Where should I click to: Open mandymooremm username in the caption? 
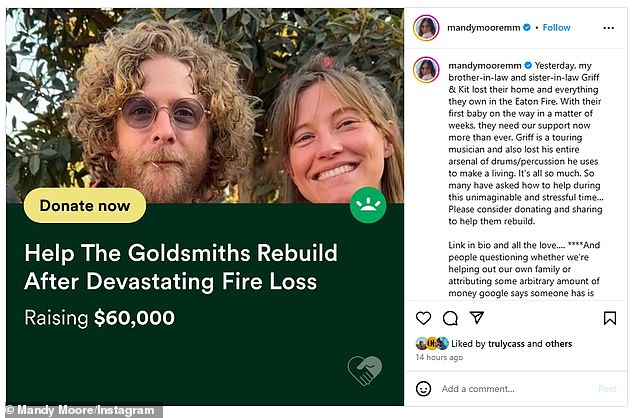(x=485, y=65)
